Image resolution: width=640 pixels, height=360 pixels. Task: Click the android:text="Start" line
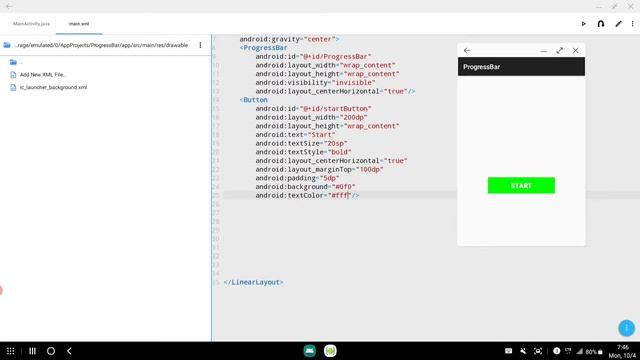click(296, 135)
